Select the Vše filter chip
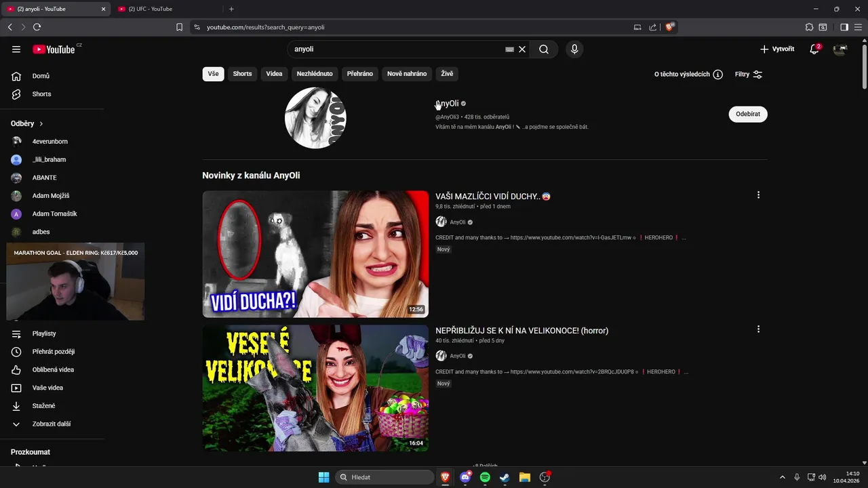This screenshot has width=868, height=488. (x=214, y=74)
